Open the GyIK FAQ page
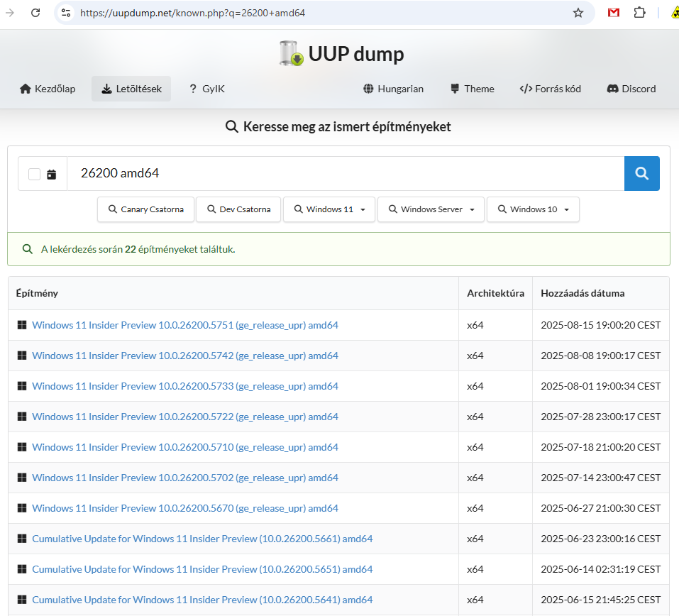 [x=206, y=89]
